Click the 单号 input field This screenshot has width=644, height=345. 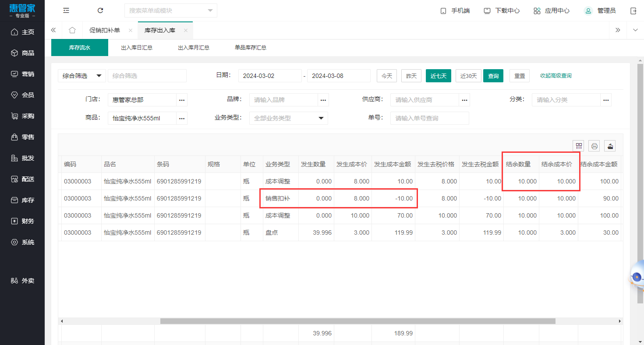click(430, 118)
